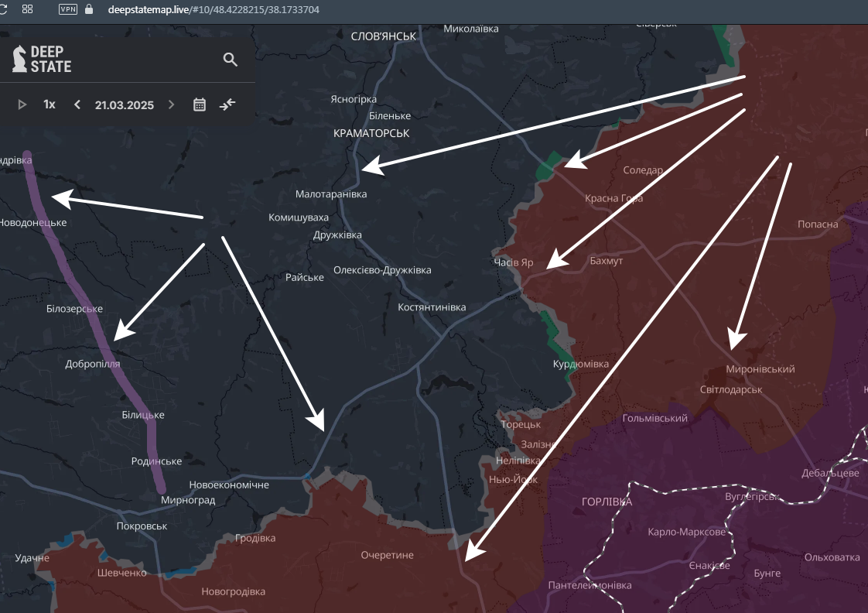Click the Світлодарськ map label
The height and width of the screenshot is (613, 868).
(x=731, y=390)
